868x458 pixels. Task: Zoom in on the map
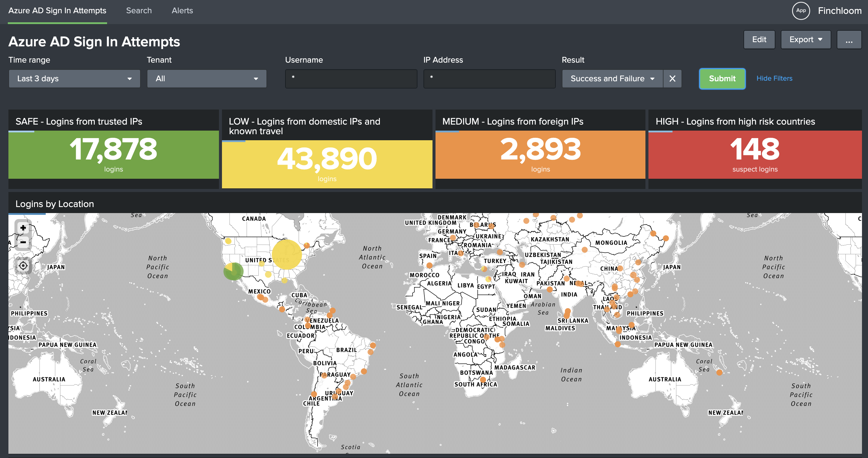click(x=23, y=228)
